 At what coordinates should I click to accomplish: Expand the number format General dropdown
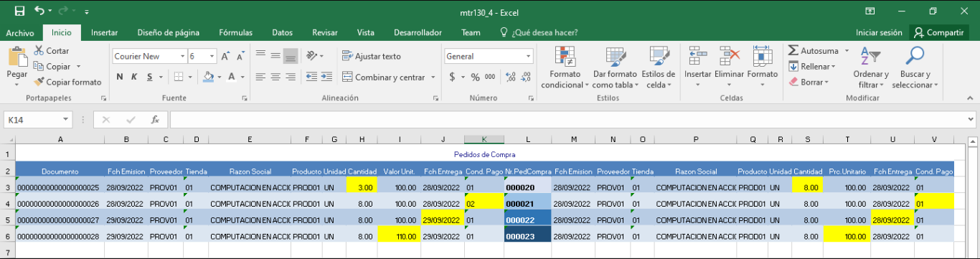click(528, 56)
